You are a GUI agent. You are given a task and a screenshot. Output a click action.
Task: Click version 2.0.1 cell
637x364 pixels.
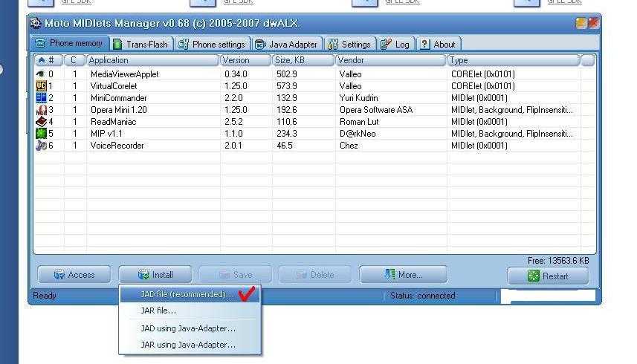233,146
